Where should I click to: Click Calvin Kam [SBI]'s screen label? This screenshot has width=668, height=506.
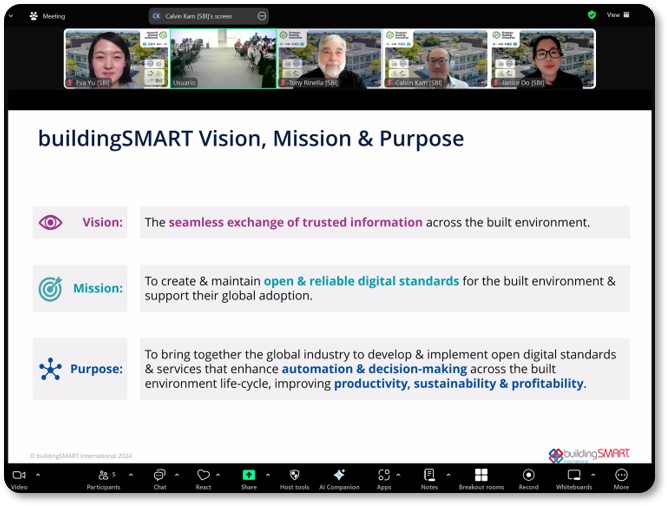click(x=199, y=16)
